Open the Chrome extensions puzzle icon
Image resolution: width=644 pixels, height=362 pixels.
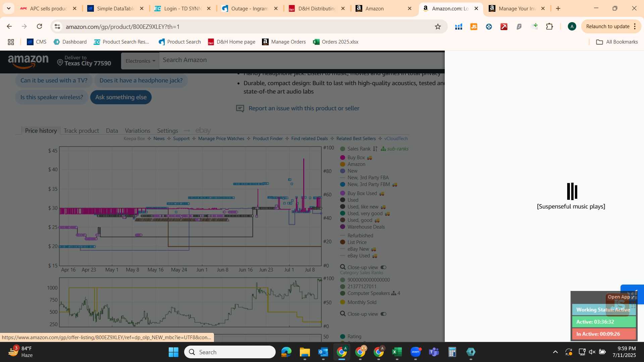[x=549, y=26]
